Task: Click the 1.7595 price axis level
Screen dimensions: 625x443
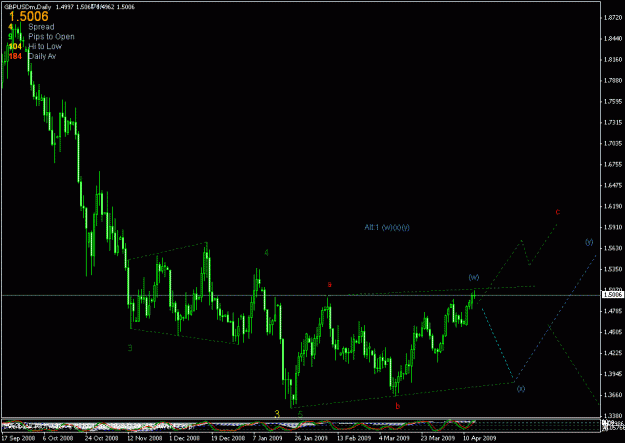Action: click(613, 102)
